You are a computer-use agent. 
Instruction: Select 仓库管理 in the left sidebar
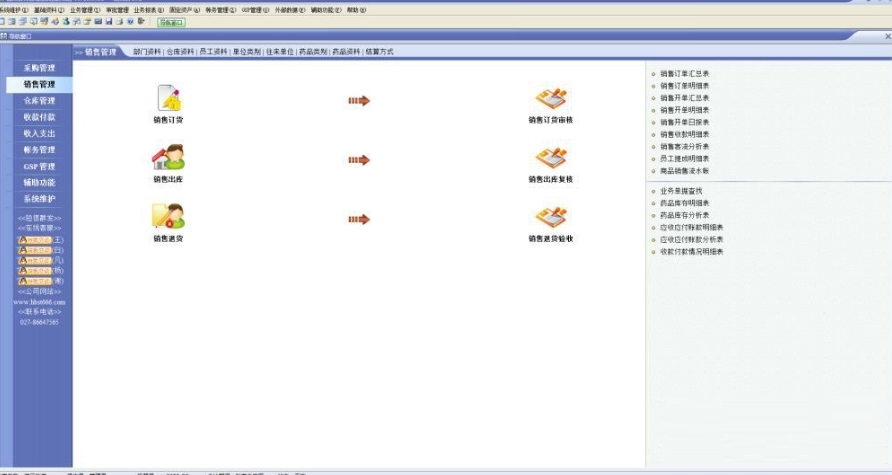(39, 101)
